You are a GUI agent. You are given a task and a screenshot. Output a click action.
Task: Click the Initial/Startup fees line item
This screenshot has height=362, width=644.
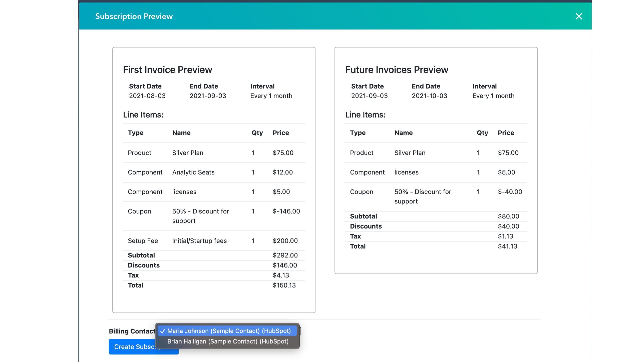[199, 241]
